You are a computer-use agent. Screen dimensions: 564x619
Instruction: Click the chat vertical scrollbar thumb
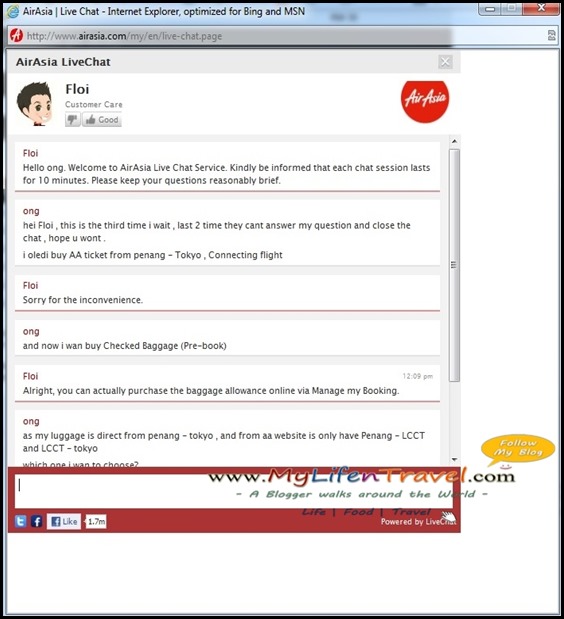point(454,265)
